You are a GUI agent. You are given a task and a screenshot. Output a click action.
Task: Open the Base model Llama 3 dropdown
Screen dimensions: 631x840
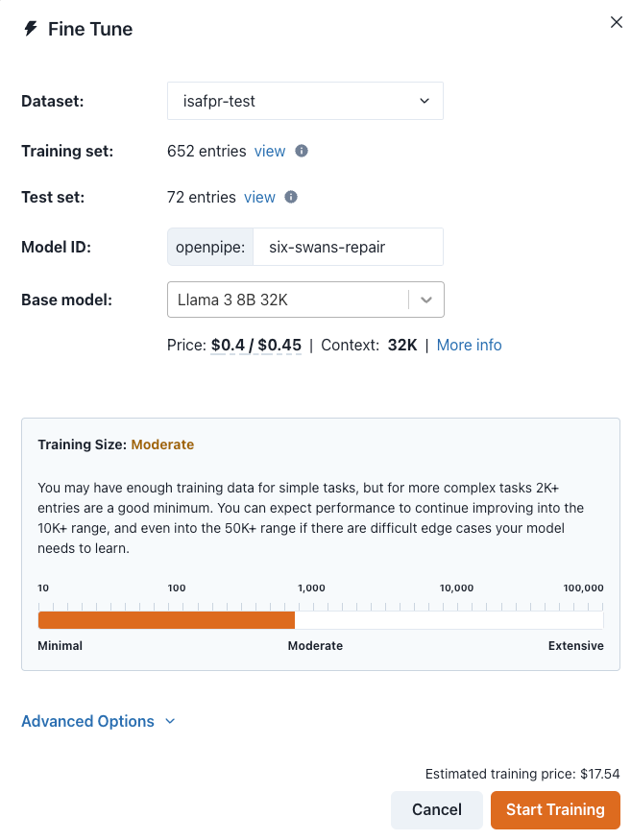288,300
